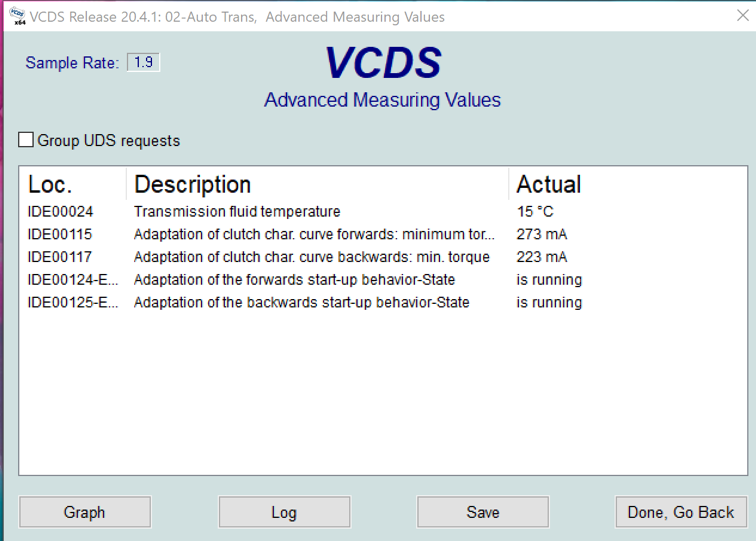Select row IDE00117

(383, 257)
